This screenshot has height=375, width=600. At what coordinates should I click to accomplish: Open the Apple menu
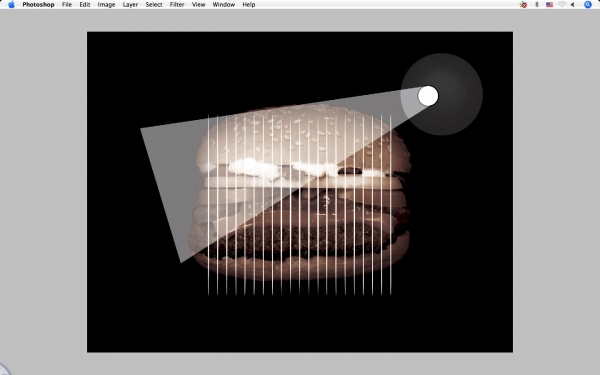tap(11, 5)
